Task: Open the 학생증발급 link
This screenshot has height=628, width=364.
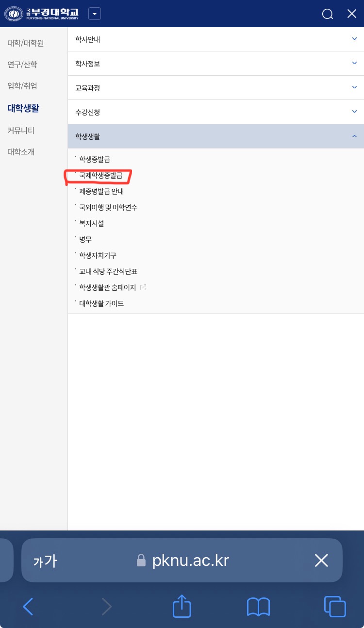Action: pyautogui.click(x=95, y=159)
